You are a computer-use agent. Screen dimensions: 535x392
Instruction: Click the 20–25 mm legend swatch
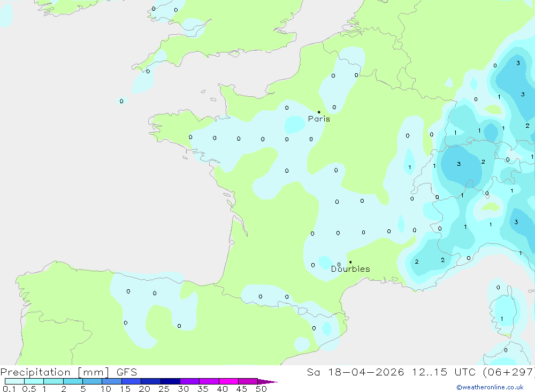(151, 381)
